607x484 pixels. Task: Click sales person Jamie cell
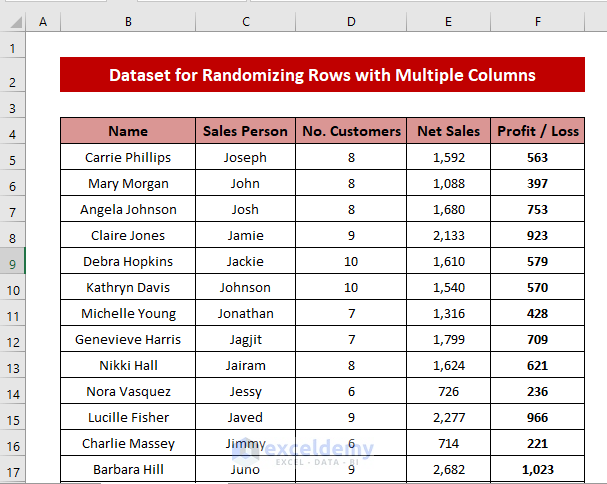point(245,235)
